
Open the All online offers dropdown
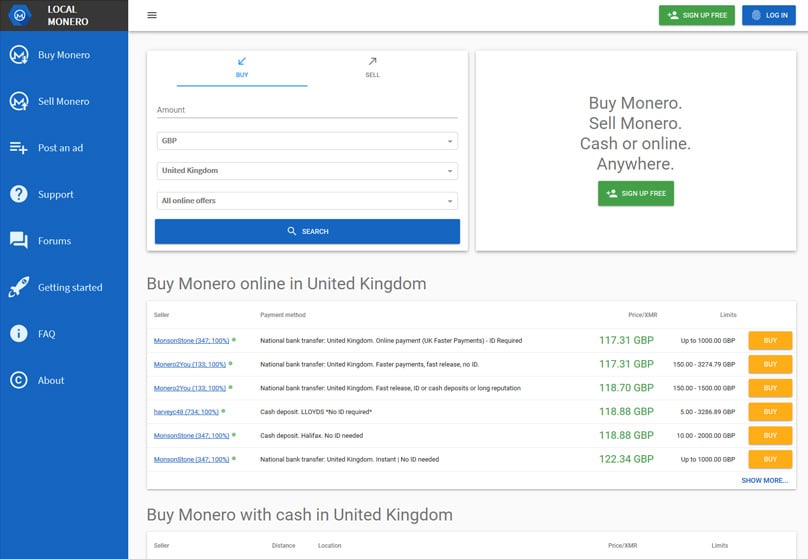click(x=307, y=200)
